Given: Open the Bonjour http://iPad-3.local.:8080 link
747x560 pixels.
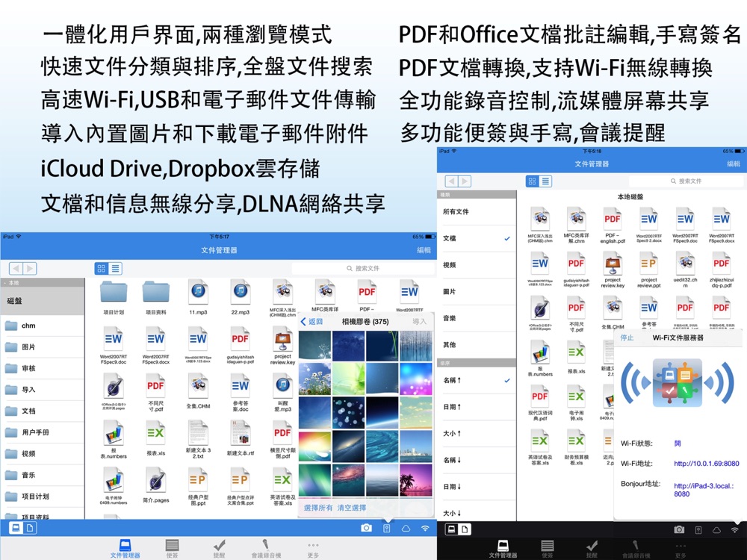Looking at the screenshot, I should pyautogui.click(x=704, y=490).
